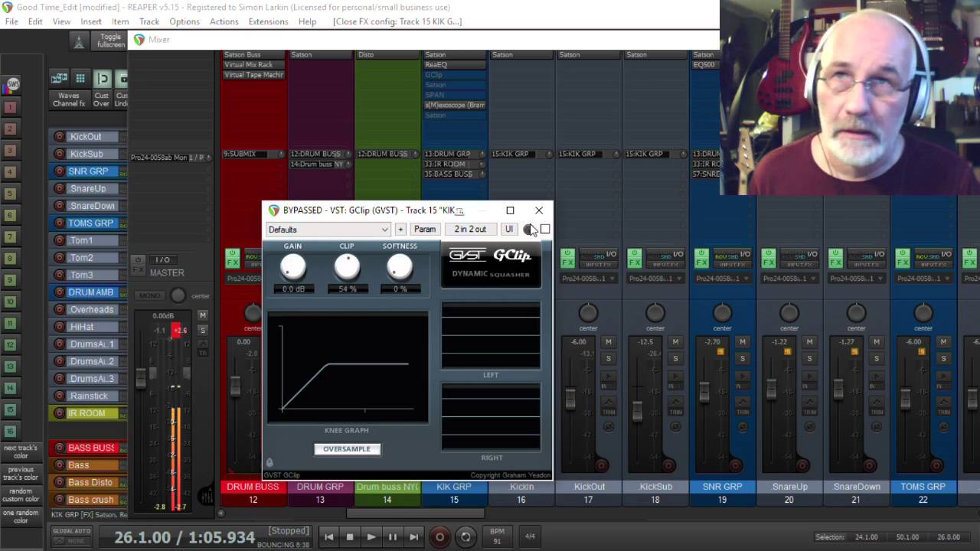Click the wet/dry knob beside the UI button
Screen dimensions: 980x551
click(529, 230)
